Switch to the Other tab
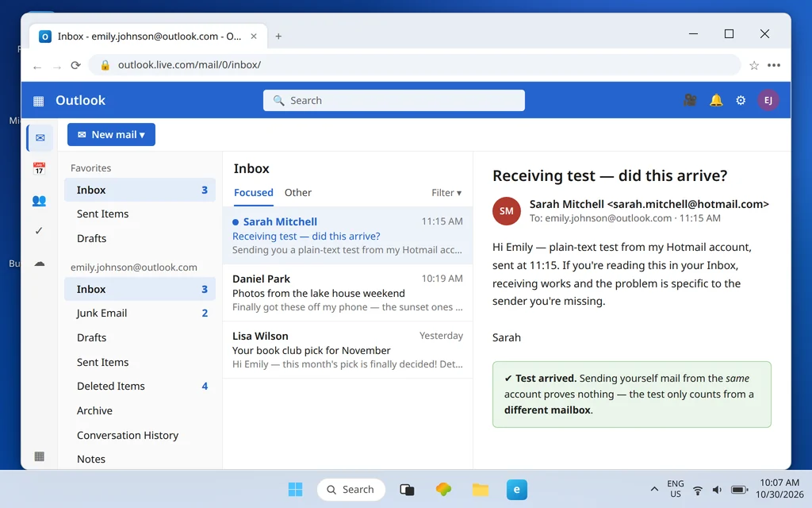 coord(298,192)
